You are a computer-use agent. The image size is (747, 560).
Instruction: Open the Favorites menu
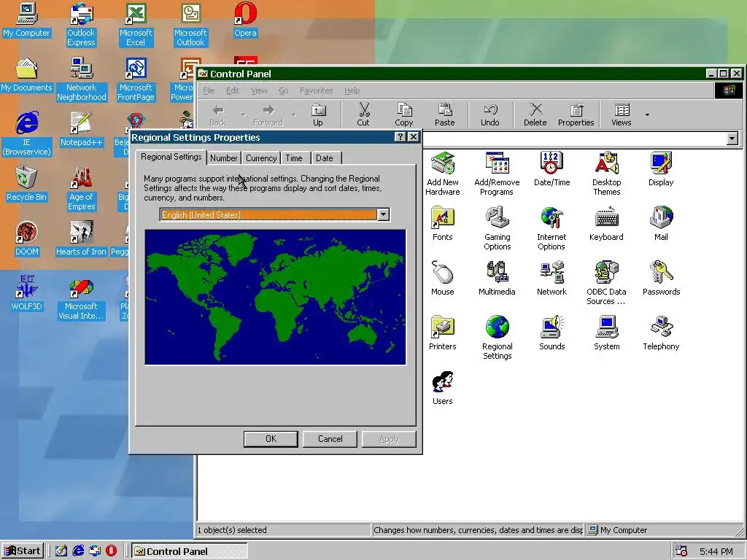coord(316,90)
